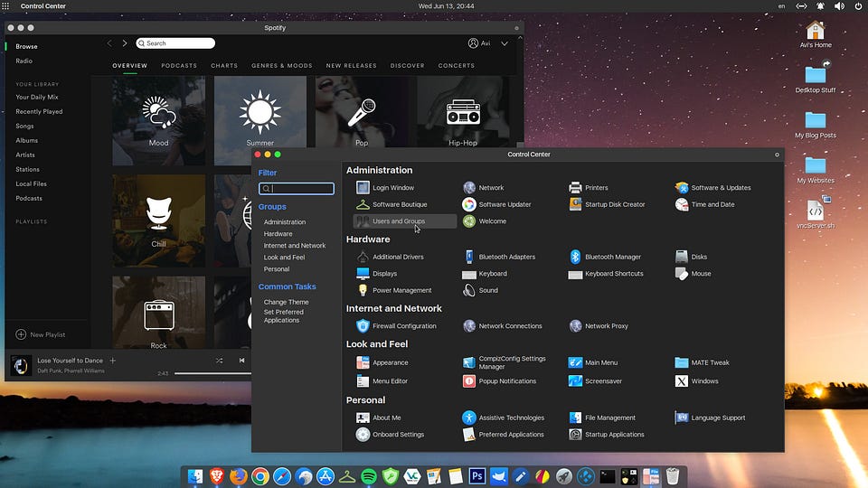Add current song to library with plus

(113, 361)
